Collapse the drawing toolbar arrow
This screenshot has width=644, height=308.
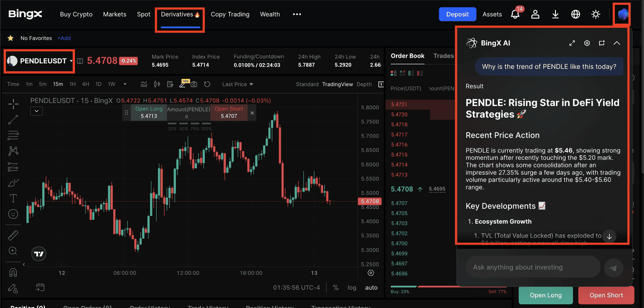point(24,264)
